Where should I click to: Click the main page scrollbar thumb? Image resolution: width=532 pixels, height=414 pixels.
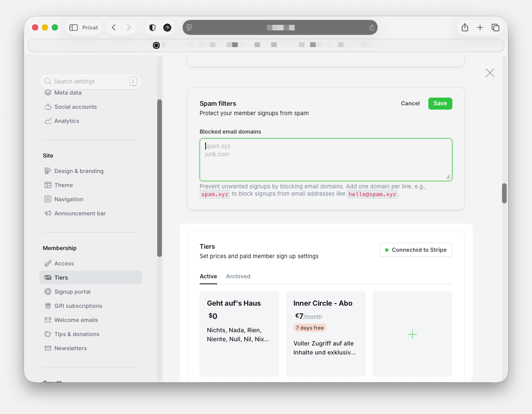click(x=505, y=194)
